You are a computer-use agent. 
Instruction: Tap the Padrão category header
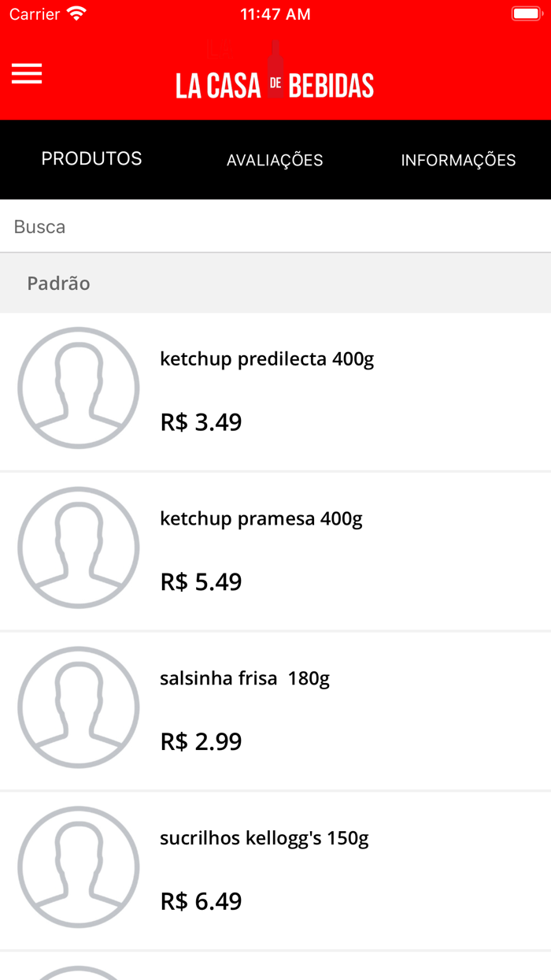[59, 284]
